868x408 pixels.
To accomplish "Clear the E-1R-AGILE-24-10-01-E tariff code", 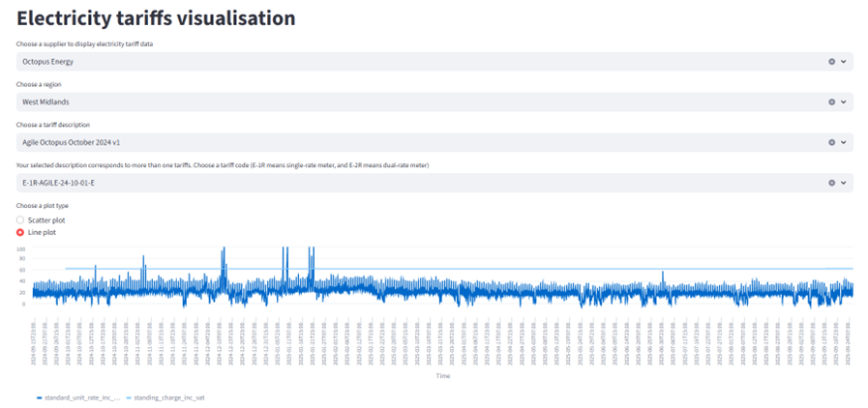I will pyautogui.click(x=831, y=182).
